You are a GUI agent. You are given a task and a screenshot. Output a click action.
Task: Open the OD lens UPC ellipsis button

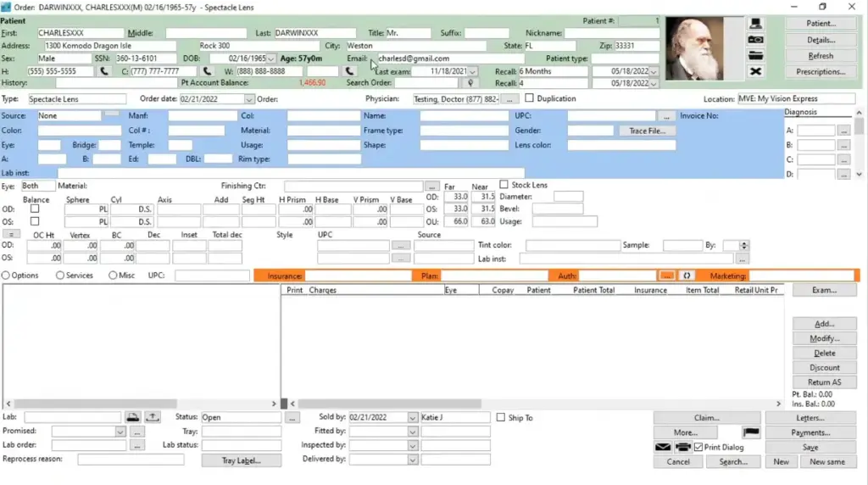point(401,245)
